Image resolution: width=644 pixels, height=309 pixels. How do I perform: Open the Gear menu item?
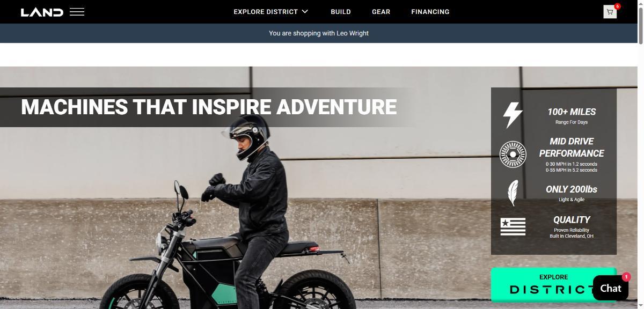click(381, 12)
